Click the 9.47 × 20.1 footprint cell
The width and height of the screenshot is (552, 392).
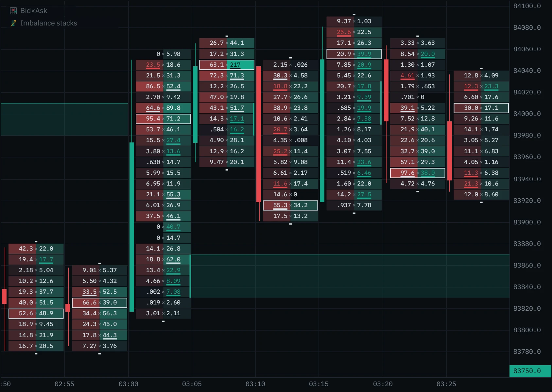(x=227, y=162)
